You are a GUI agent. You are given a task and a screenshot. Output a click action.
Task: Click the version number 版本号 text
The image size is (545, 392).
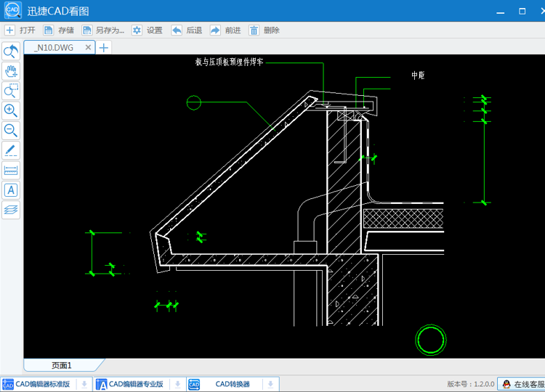coord(471,384)
